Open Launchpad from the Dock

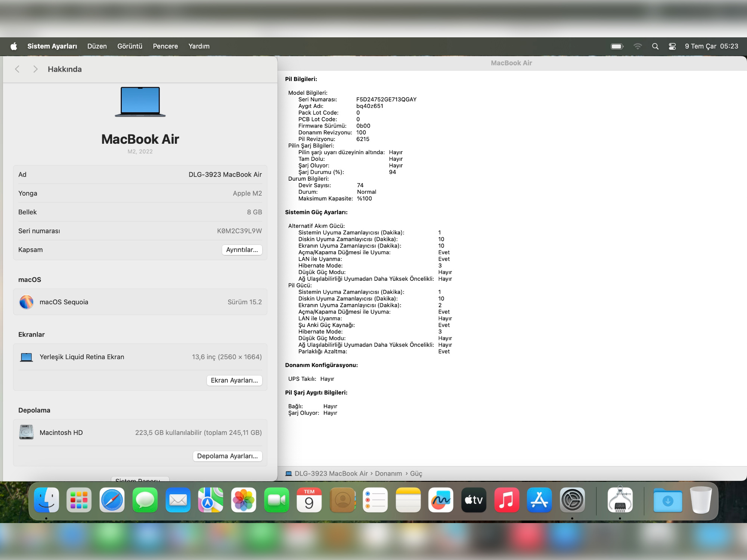click(x=79, y=500)
